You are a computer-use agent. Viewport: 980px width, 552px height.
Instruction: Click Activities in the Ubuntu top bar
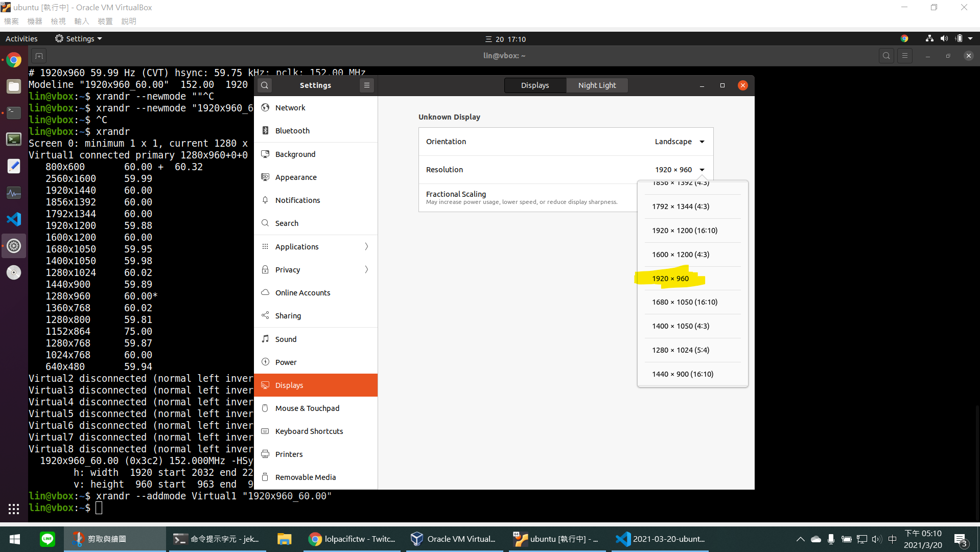(x=21, y=39)
